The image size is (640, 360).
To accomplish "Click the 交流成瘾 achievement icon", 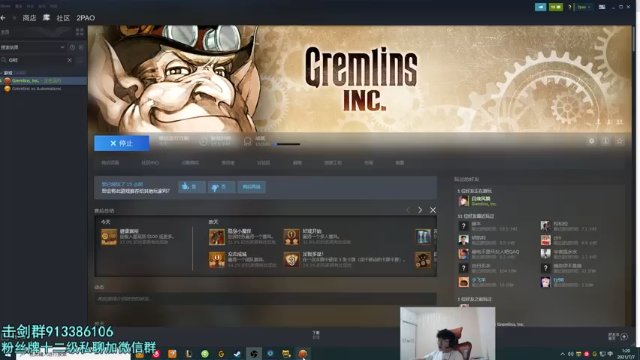I will pos(217,260).
